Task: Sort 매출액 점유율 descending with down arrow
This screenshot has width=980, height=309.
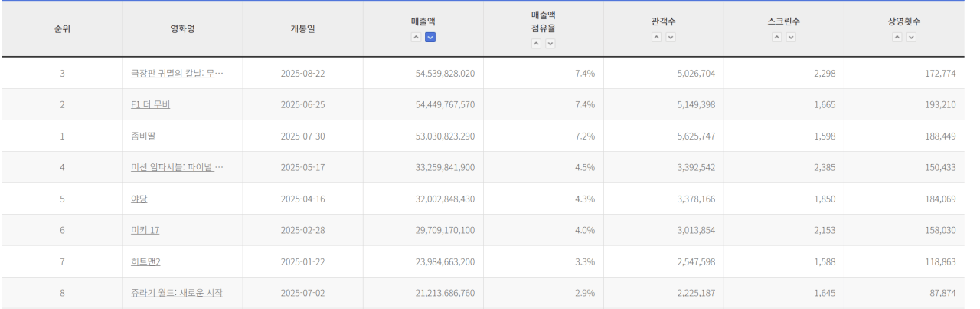Action: [x=550, y=44]
